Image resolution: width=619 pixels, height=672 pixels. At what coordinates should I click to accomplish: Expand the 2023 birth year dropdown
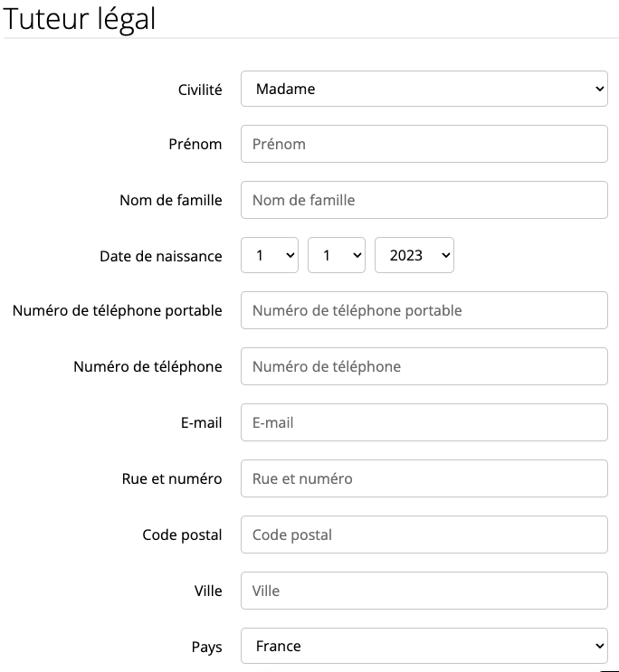[414, 255]
